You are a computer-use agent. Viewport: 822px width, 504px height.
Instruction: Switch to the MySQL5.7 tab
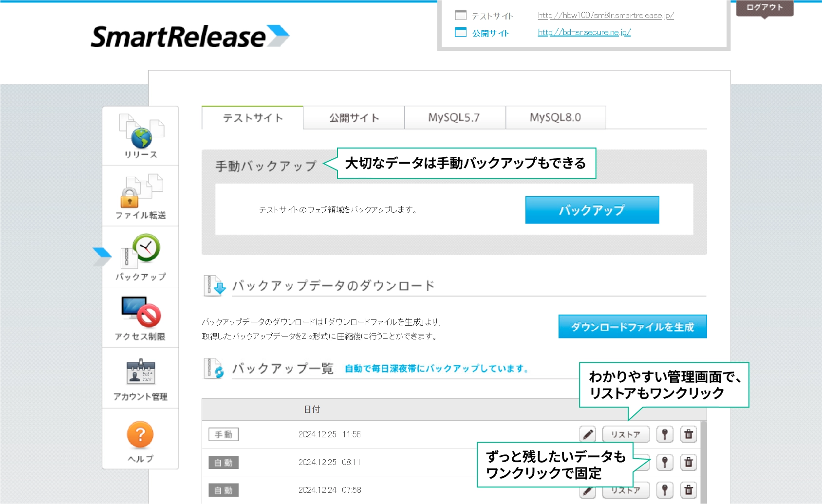coord(455,117)
